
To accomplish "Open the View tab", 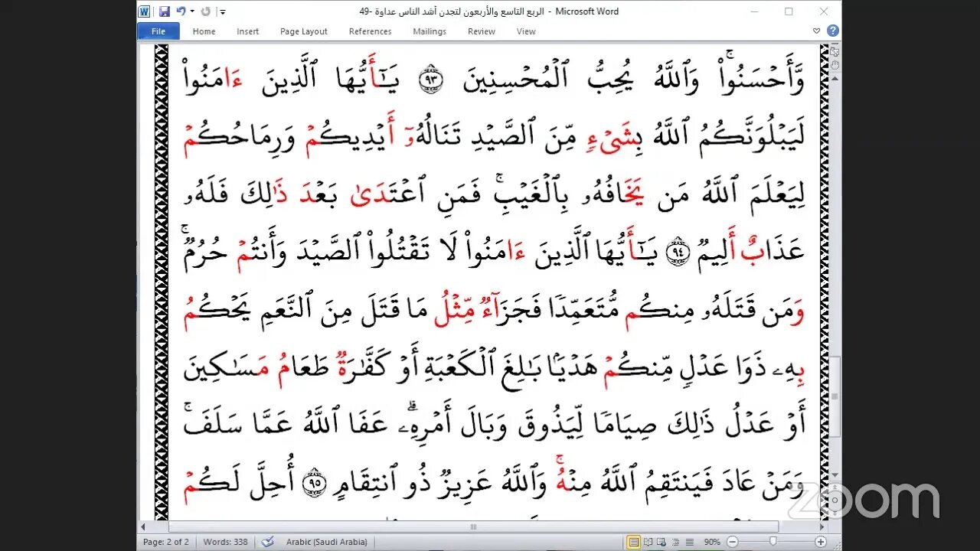I will click(x=526, y=31).
